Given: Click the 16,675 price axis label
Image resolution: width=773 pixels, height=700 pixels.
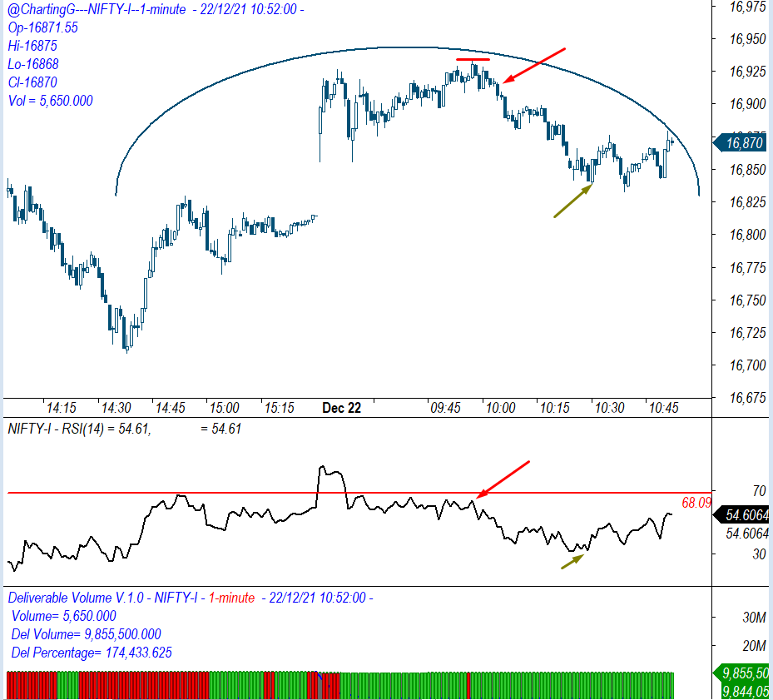Looking at the screenshot, I should point(747,398).
